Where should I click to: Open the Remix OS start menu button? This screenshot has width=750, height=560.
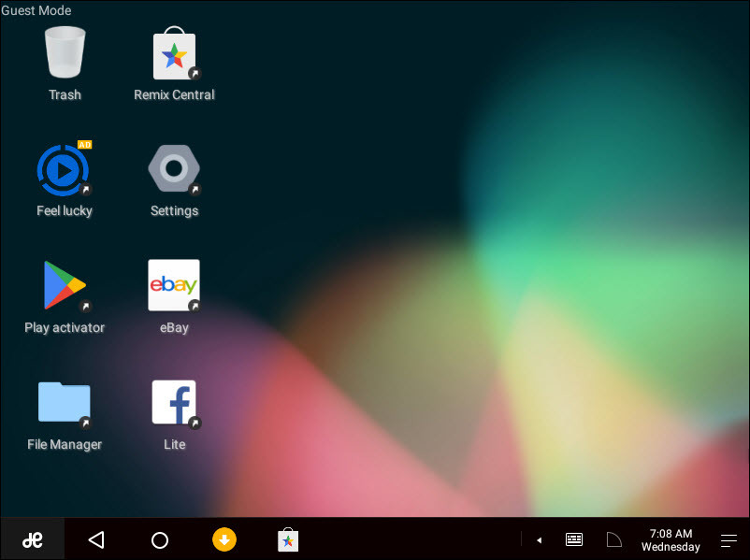33,540
